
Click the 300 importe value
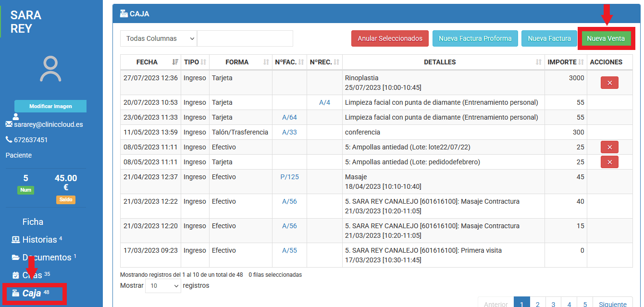click(578, 132)
